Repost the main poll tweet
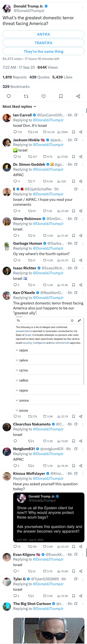This screenshot has height=644, width=87. [26, 96]
